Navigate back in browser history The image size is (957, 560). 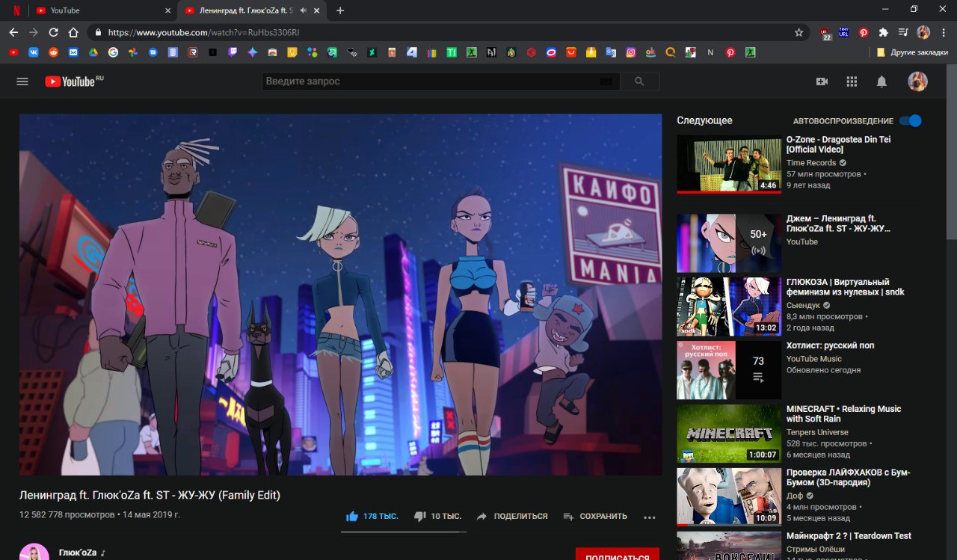(x=13, y=32)
